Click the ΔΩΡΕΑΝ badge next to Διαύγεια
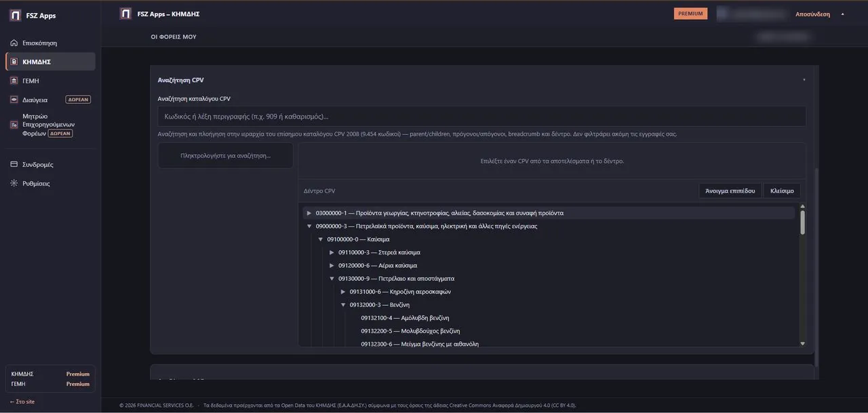 tap(78, 100)
